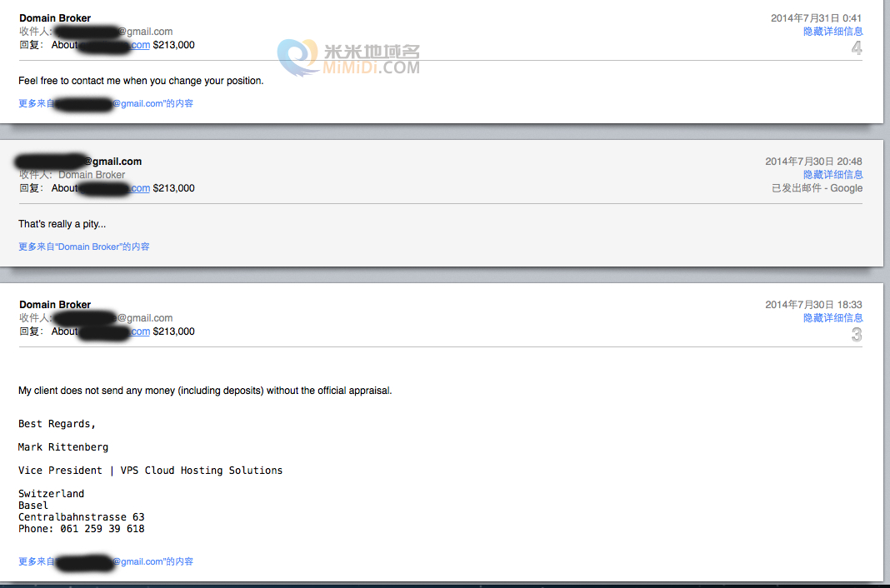Viewport: 890px width, 588px height.
Task: Click the message number 3 badge
Action: click(856, 335)
